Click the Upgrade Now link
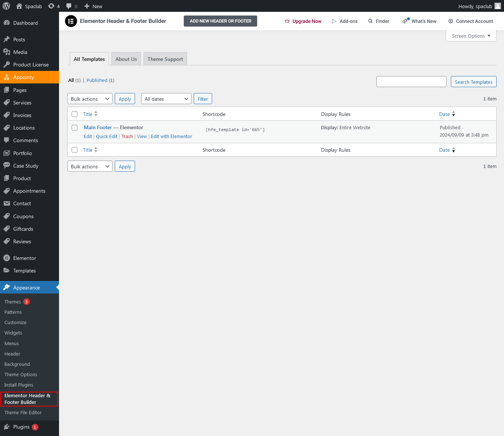The height and width of the screenshot is (436, 504). pos(307,21)
